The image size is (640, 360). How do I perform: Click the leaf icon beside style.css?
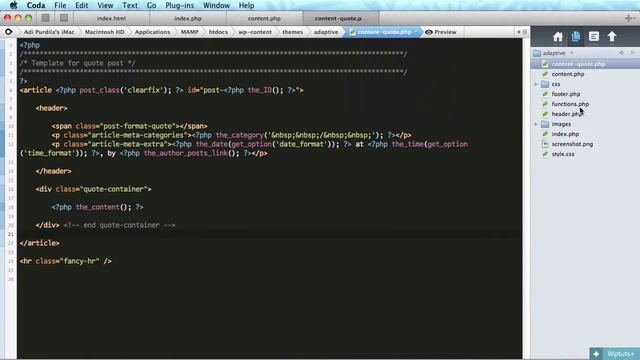coord(545,154)
